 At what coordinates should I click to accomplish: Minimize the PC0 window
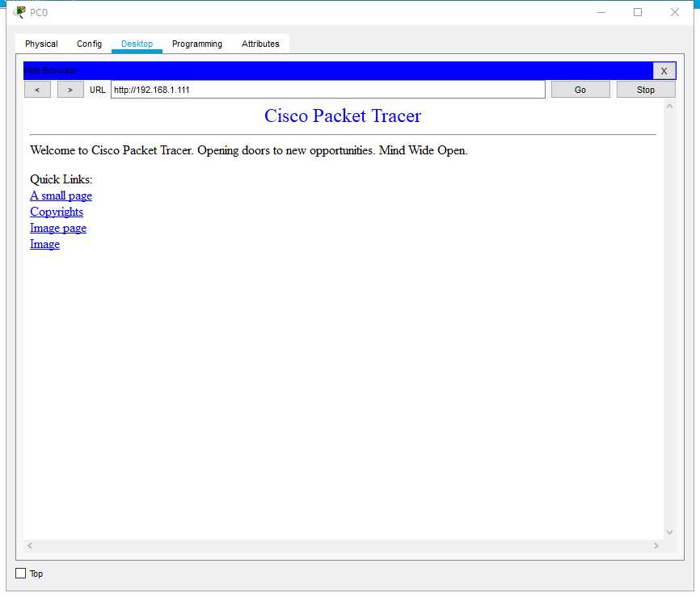pos(601,12)
